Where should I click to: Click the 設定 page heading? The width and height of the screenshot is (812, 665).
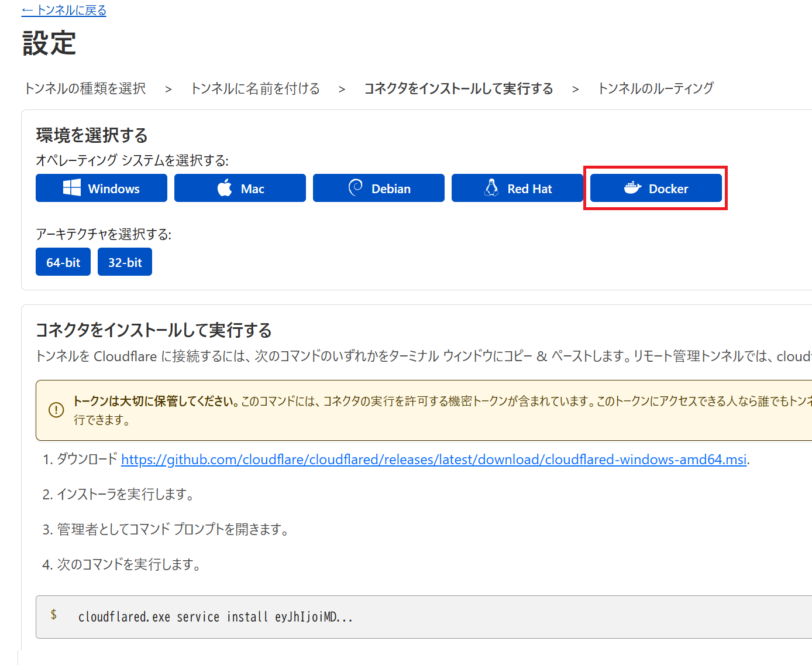click(49, 43)
